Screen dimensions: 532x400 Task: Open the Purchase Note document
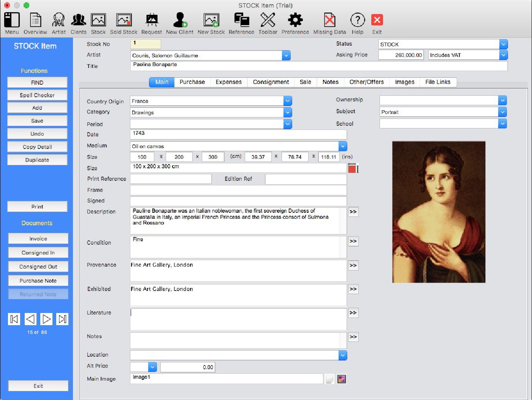(38, 281)
